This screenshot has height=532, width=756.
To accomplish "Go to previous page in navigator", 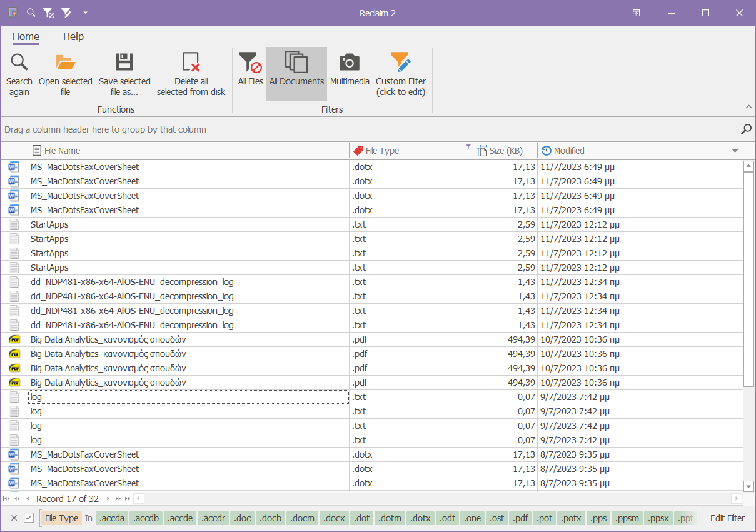I will [17, 499].
